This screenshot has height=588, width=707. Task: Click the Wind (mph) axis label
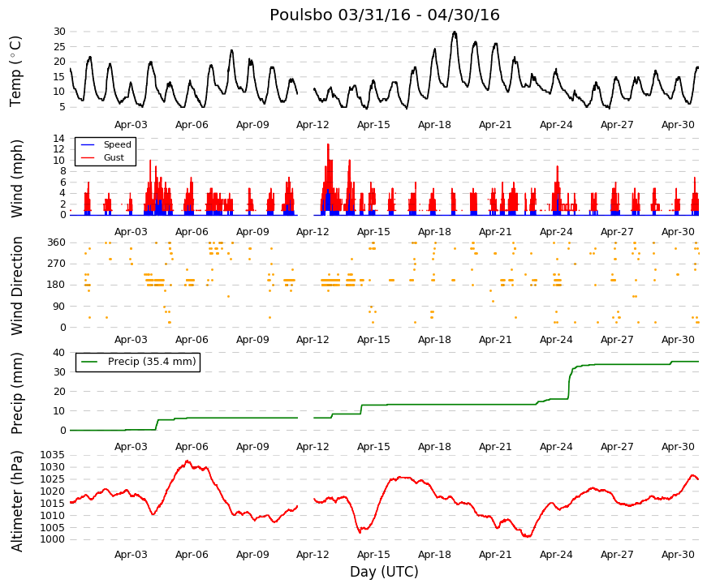pos(16,178)
